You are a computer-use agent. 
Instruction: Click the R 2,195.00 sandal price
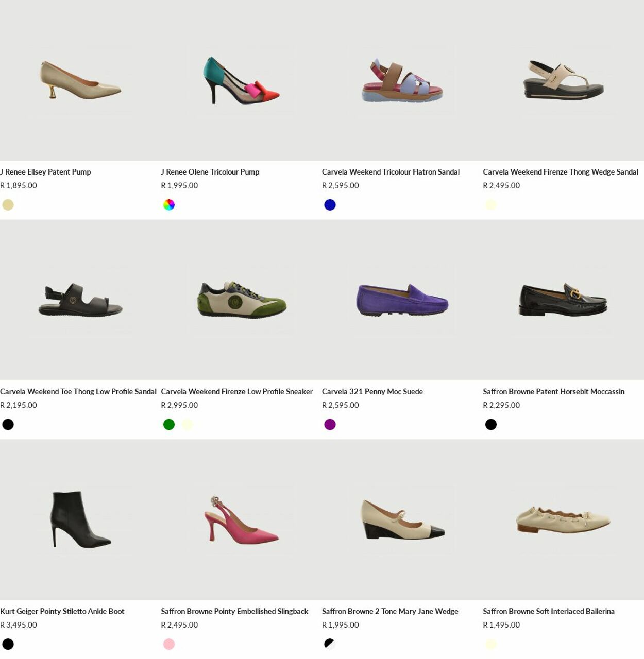(19, 406)
